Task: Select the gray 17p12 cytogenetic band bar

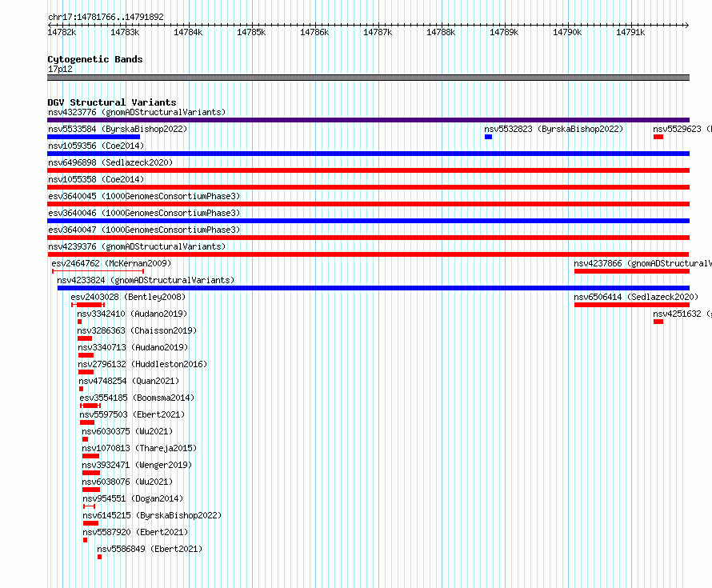Action: (x=368, y=78)
